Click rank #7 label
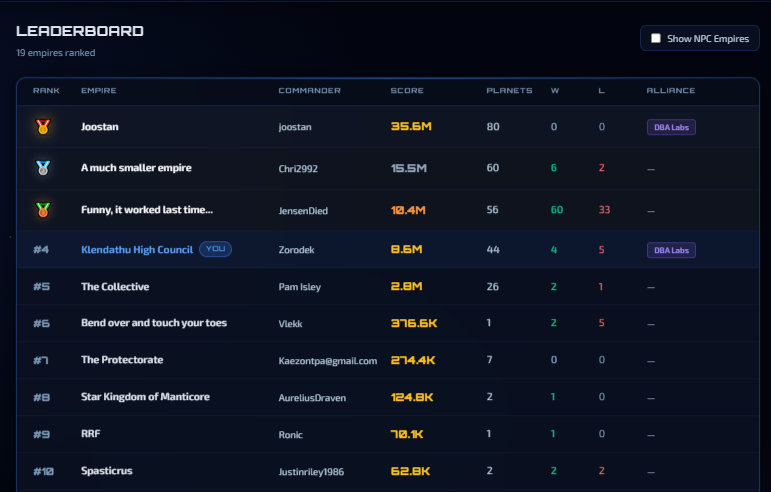 (41, 361)
